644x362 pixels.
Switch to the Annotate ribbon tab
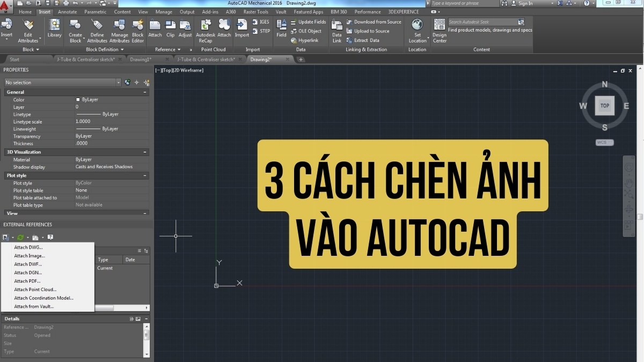tap(67, 11)
